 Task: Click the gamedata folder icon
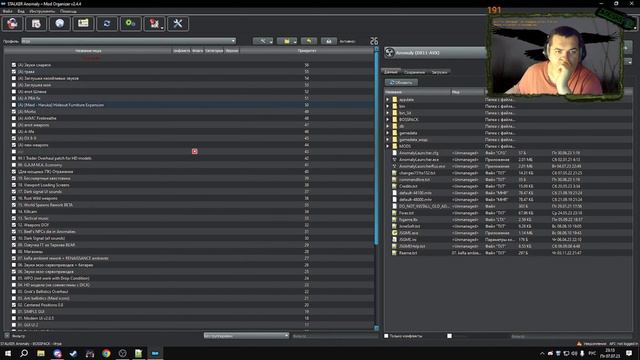click(395, 133)
